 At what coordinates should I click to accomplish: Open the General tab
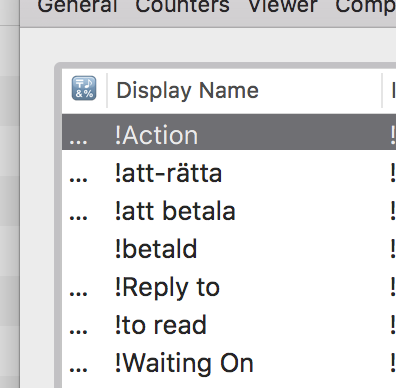click(x=77, y=6)
